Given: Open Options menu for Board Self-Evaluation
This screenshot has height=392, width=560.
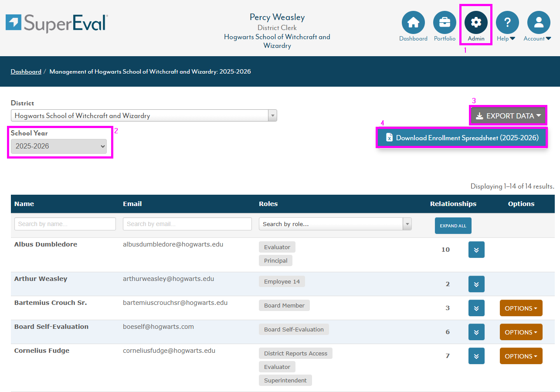Looking at the screenshot, I should 521,332.
